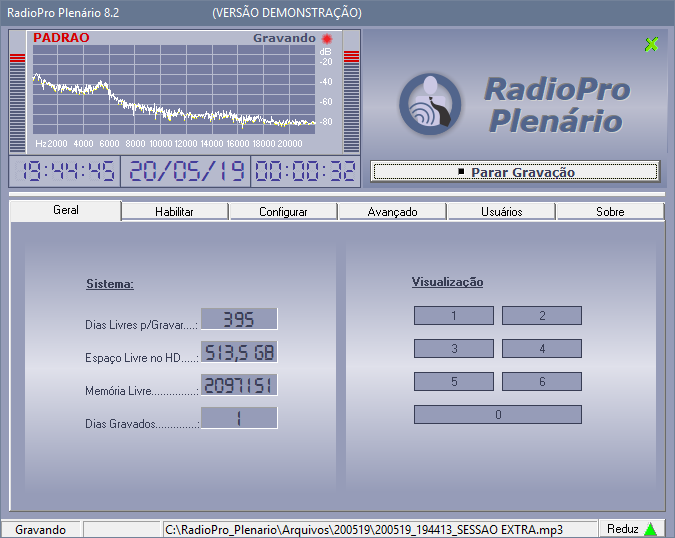Screen dimensions: 675x538
Task: Click the Sistema heading
Action: (110, 284)
